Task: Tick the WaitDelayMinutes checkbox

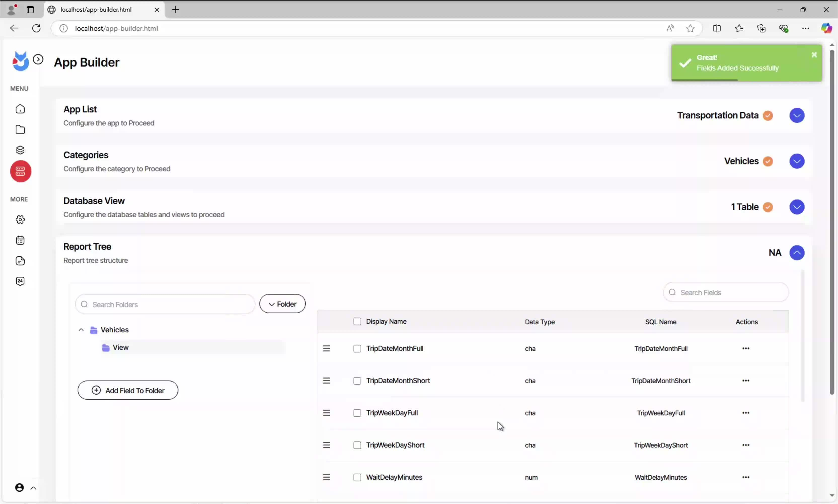Action: click(x=357, y=478)
